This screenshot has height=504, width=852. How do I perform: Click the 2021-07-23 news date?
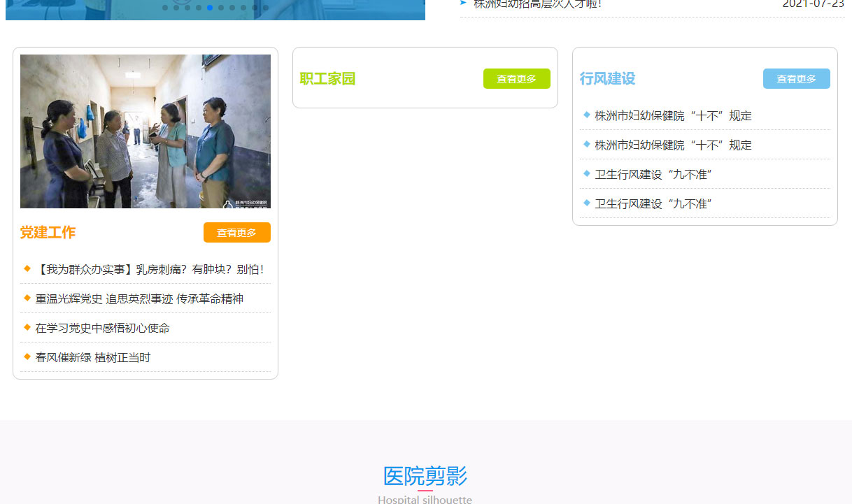click(x=813, y=4)
